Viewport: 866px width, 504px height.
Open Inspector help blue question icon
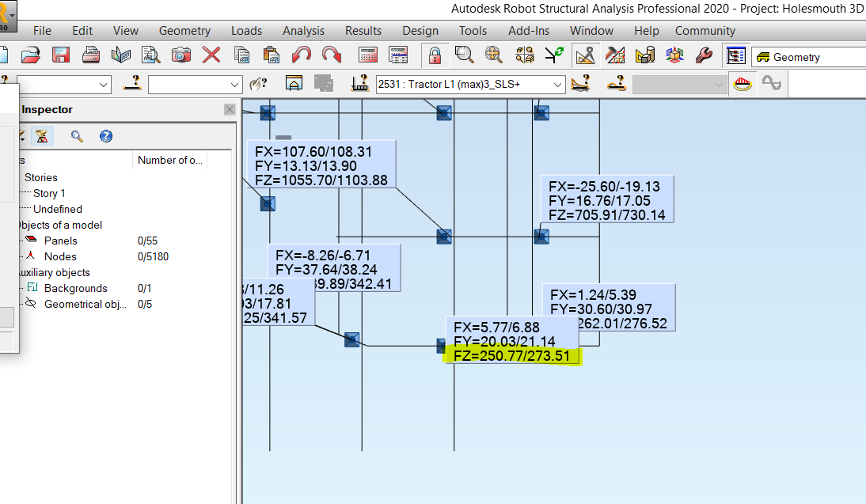106,136
